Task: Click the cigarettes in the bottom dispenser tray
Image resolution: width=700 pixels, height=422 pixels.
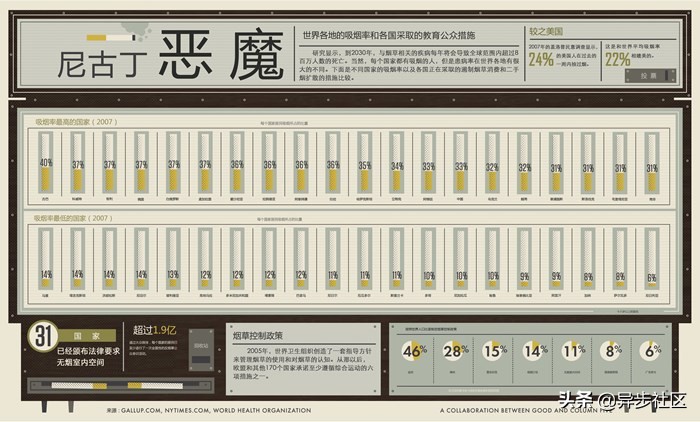Action: [117, 385]
